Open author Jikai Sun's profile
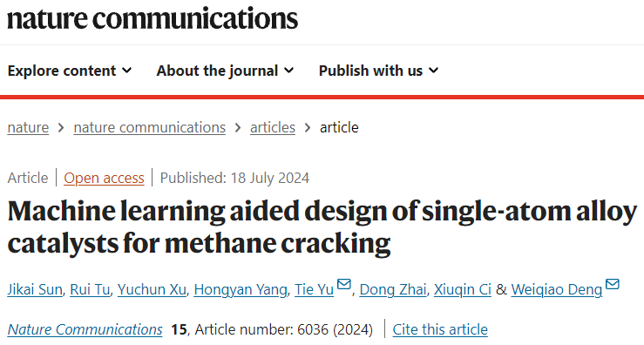Viewport: 644px width, 345px height. click(x=35, y=289)
